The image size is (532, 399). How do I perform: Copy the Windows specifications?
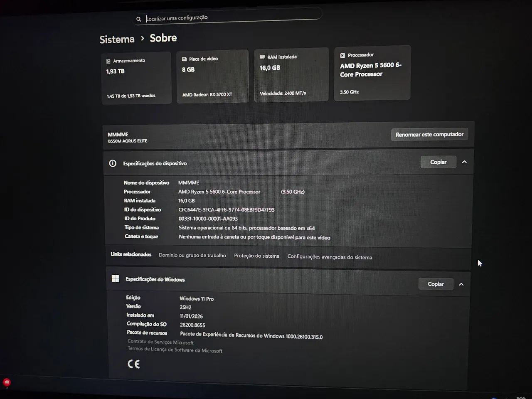click(436, 284)
